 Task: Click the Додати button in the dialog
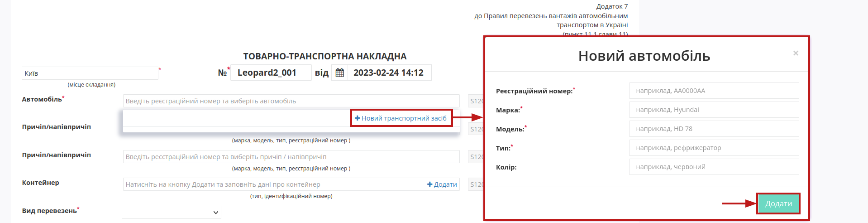(x=778, y=204)
